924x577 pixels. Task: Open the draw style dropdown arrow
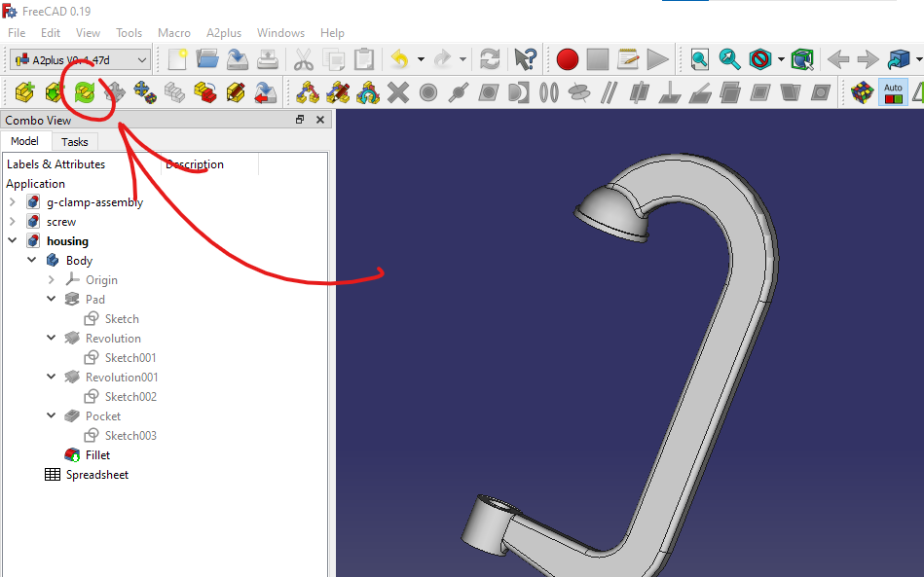point(781,59)
